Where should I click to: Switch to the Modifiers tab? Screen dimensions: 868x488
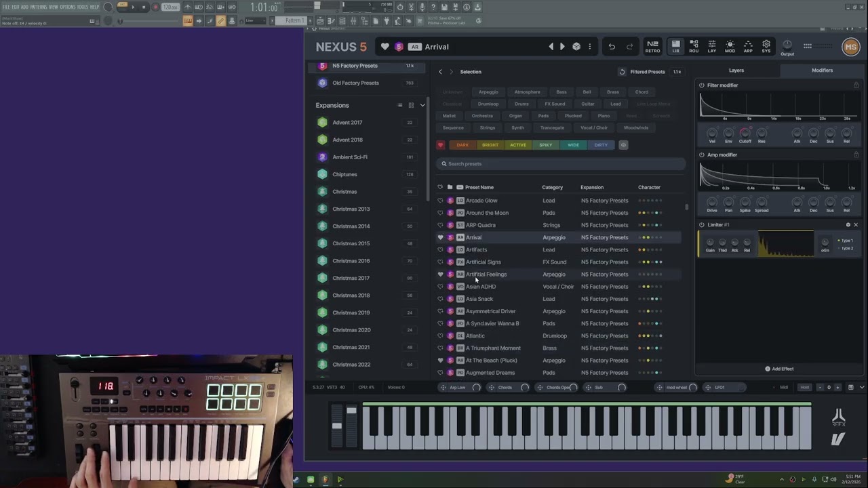(822, 70)
